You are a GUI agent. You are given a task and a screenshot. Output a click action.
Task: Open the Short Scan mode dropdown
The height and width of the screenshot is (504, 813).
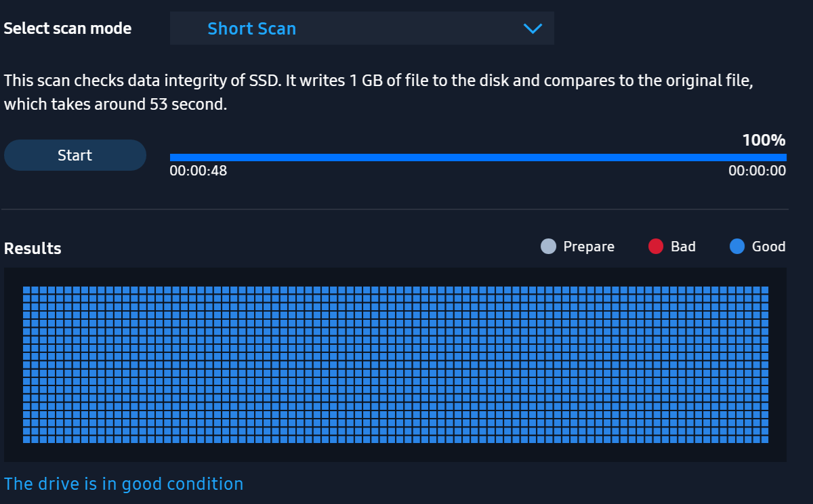coord(361,28)
